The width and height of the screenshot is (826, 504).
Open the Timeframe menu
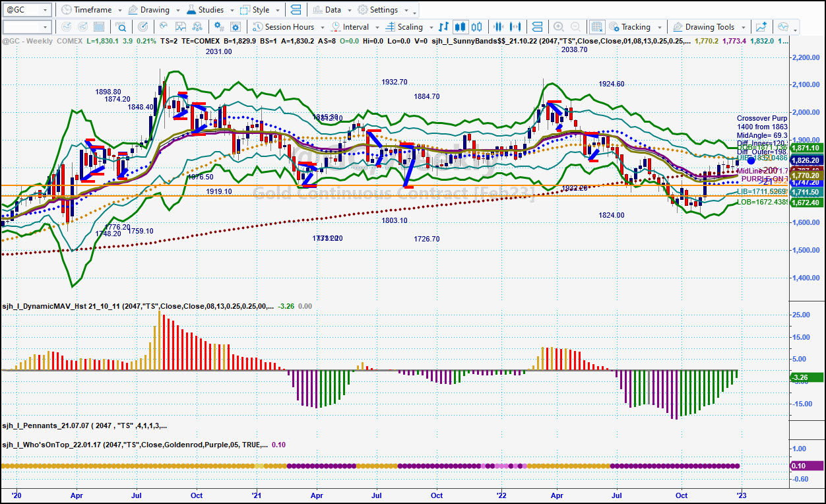point(86,10)
